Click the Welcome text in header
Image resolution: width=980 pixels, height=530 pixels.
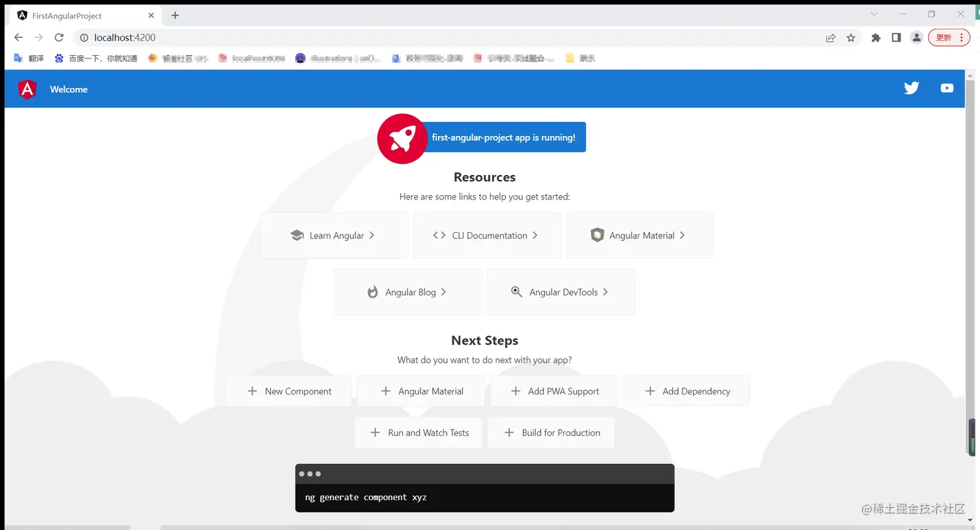click(x=69, y=89)
